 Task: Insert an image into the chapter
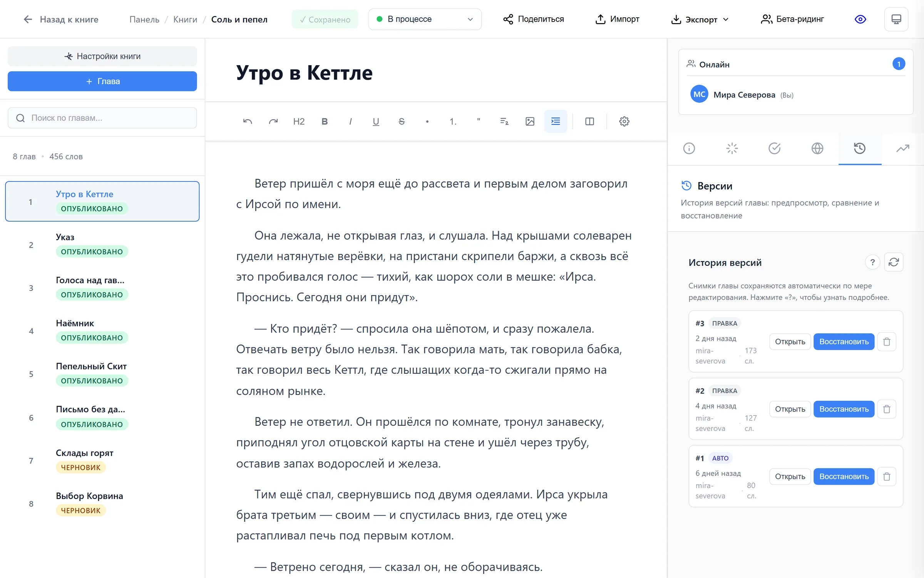coord(530,121)
